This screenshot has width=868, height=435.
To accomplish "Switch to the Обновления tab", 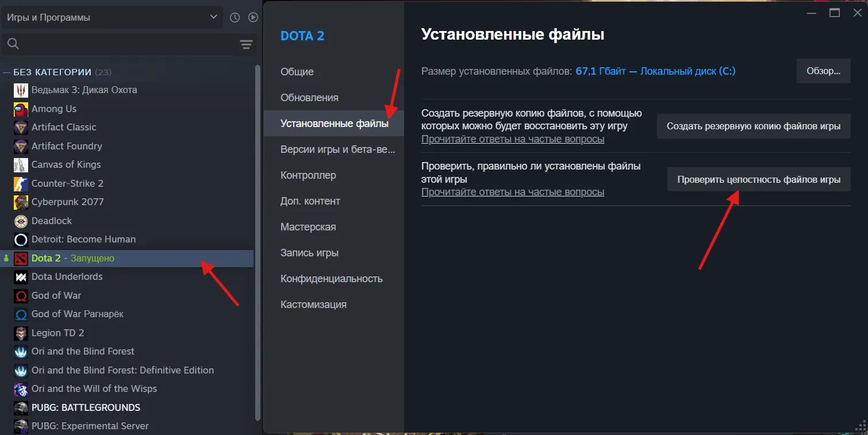I will pos(309,97).
